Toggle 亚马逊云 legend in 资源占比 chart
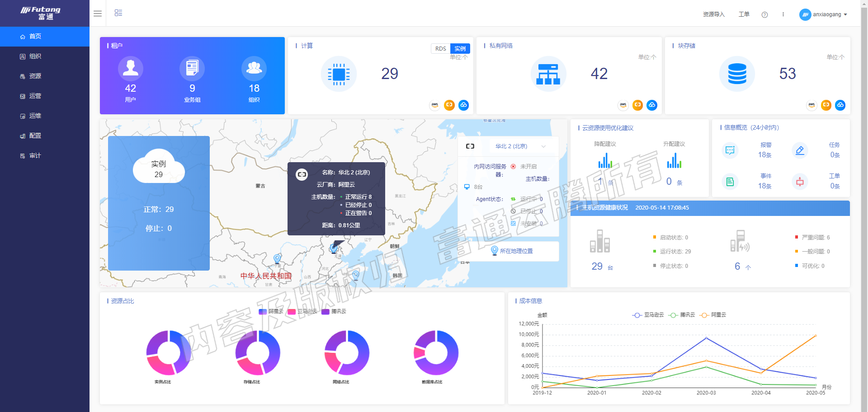868x412 pixels. (302, 311)
